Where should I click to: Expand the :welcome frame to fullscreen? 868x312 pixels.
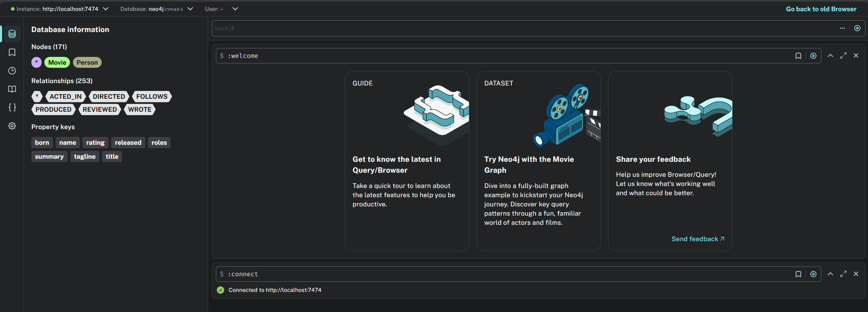pos(843,56)
